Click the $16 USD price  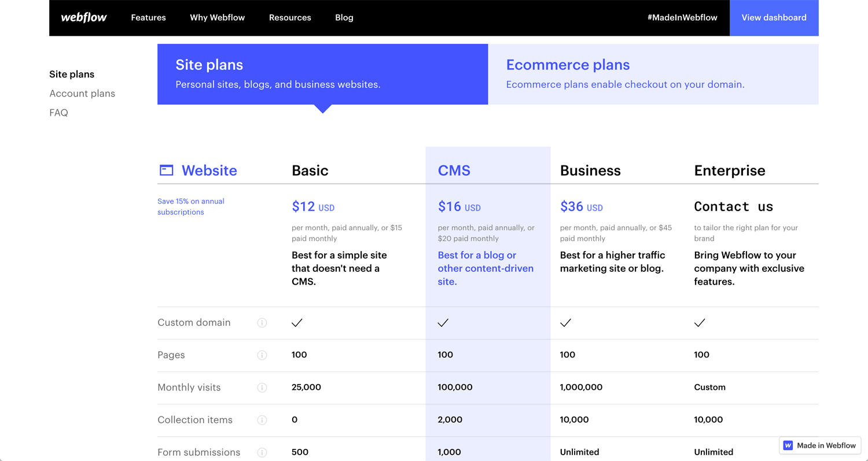[459, 206]
